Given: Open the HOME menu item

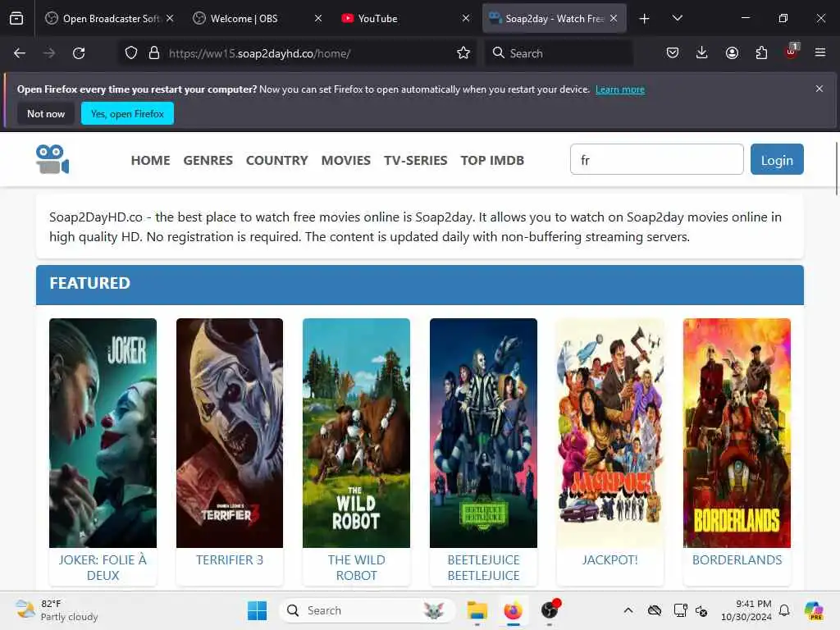Looking at the screenshot, I should pyautogui.click(x=151, y=160).
